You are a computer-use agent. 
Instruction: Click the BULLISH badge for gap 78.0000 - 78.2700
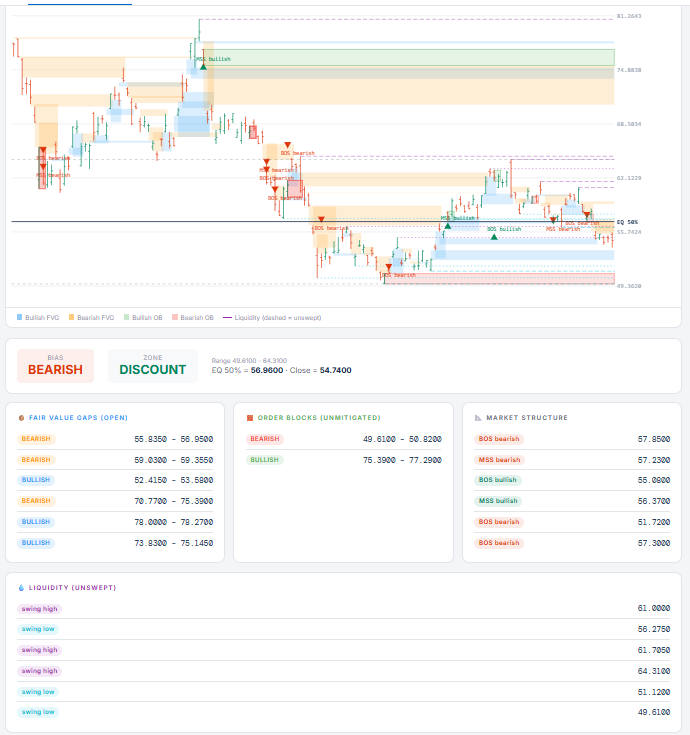36,522
